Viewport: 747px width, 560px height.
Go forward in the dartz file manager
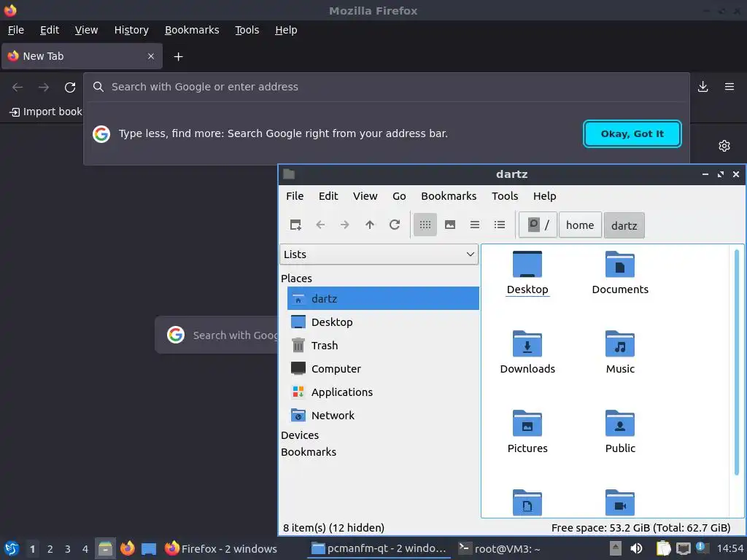tap(345, 225)
